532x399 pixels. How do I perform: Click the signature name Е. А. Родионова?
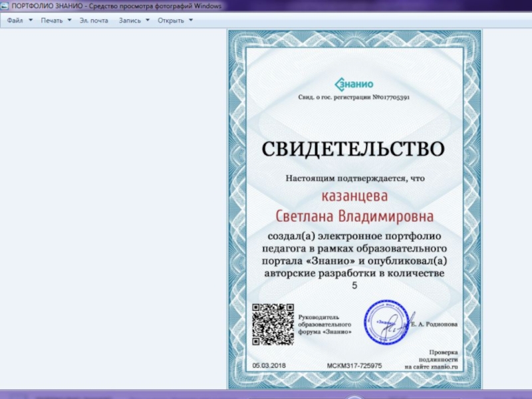434,325
